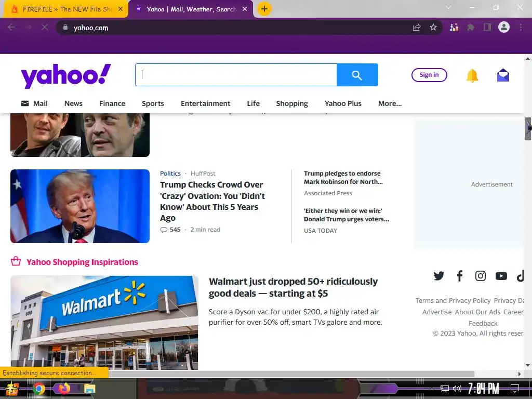Click the horizontal scrollbar thumb
Screen dimensions: 532x399
[x=291, y=374]
